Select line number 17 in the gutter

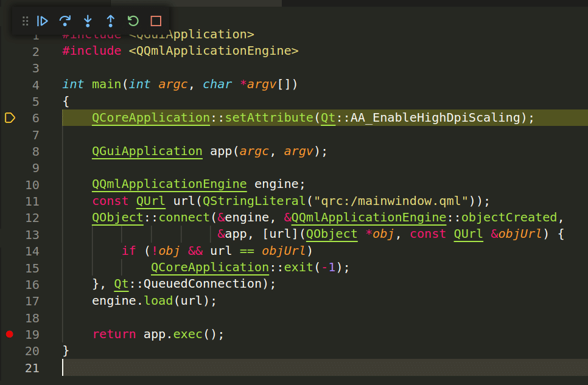tap(32, 300)
